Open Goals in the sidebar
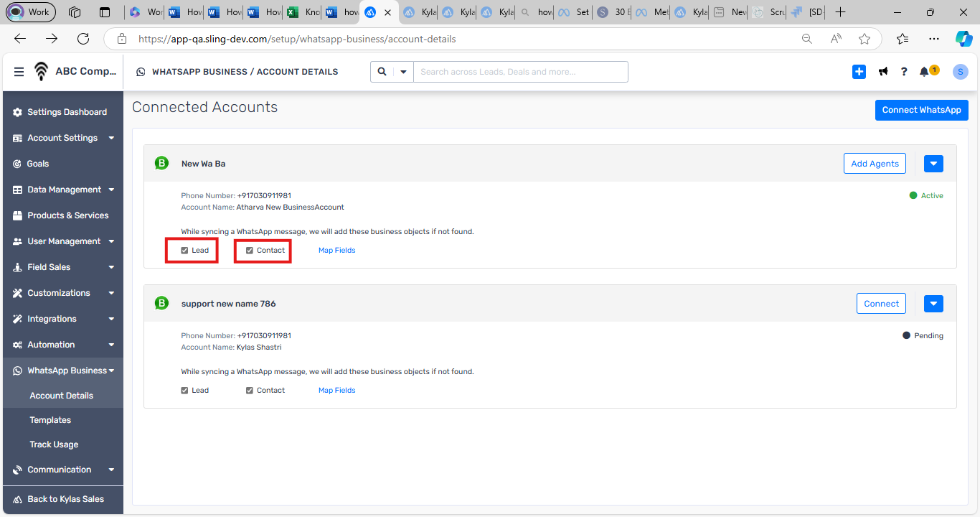This screenshot has width=980, height=517. 63,164
